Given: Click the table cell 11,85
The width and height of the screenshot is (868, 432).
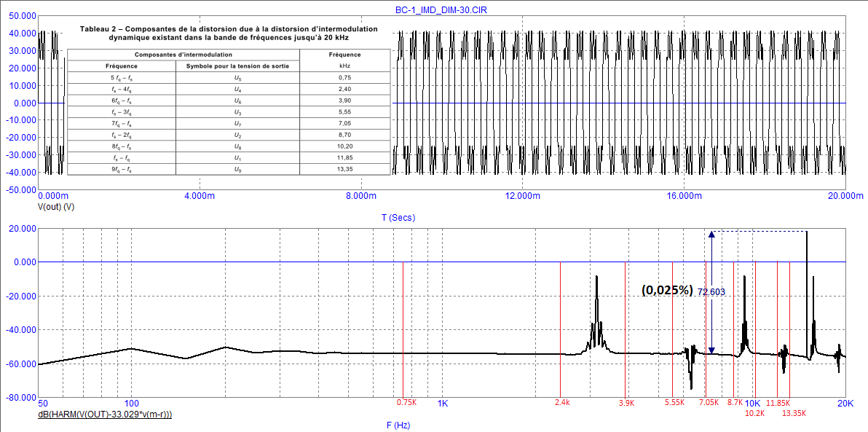Looking at the screenshot, I should coord(344,158).
